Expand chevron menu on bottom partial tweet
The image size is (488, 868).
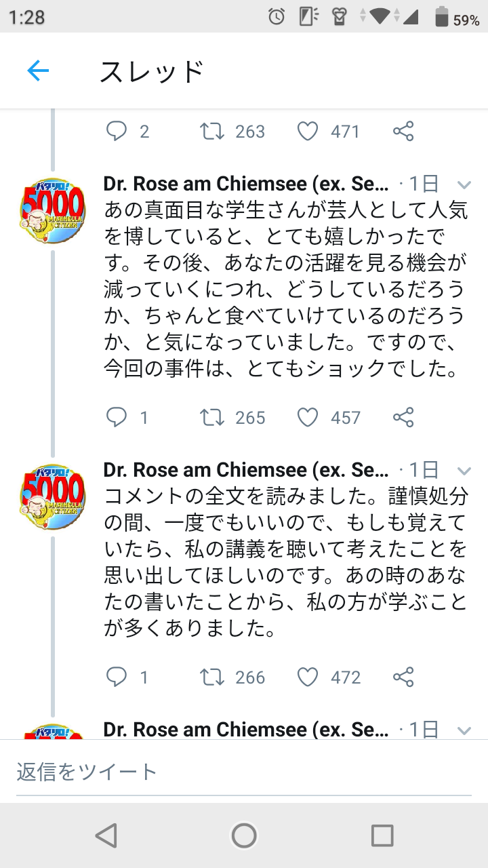pos(464,730)
